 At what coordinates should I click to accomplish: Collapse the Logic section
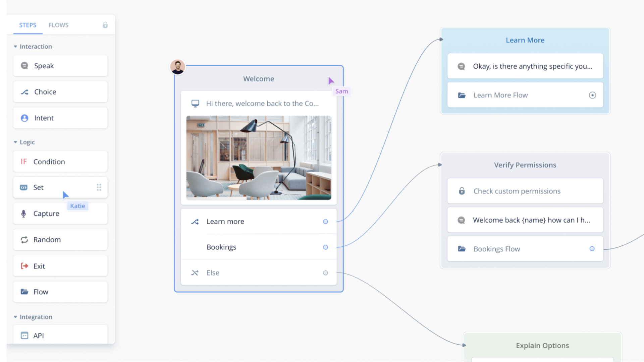click(x=15, y=142)
